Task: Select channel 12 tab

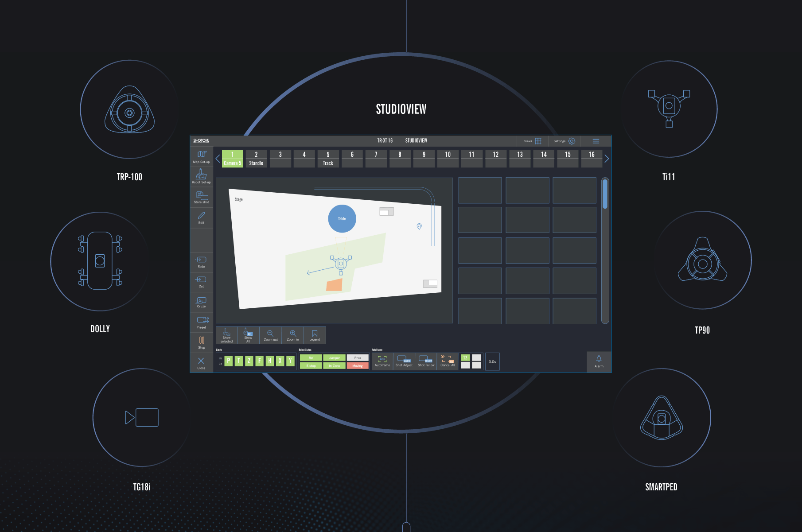Action: (x=496, y=159)
